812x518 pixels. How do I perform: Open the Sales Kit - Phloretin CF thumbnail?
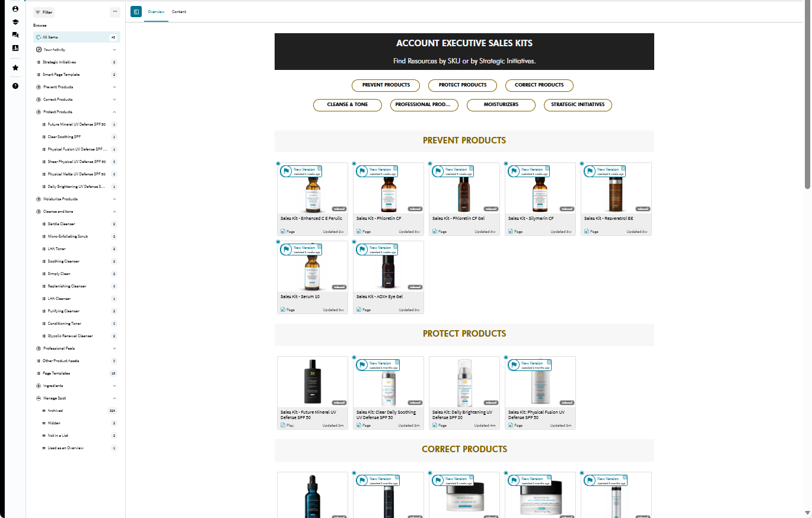(x=389, y=188)
